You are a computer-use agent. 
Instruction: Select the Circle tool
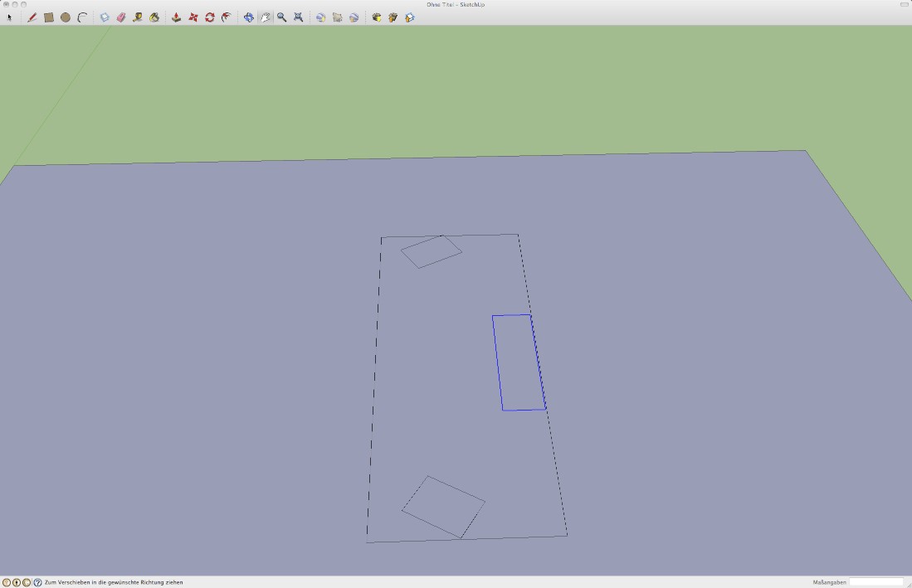point(66,17)
